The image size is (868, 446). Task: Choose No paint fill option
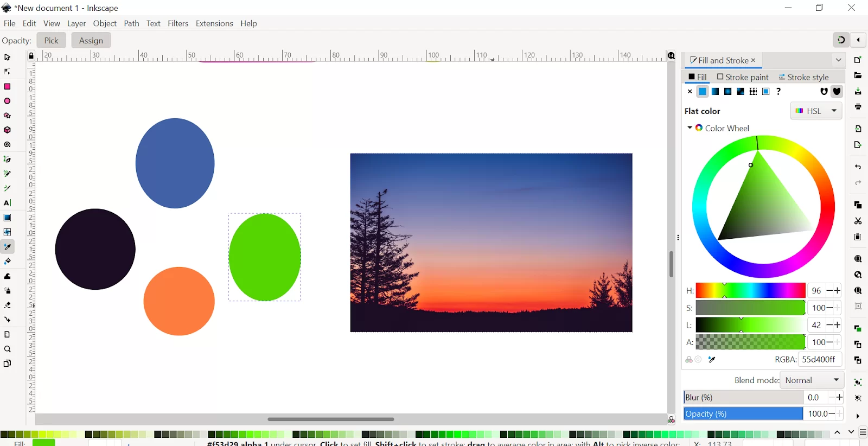[x=690, y=92]
